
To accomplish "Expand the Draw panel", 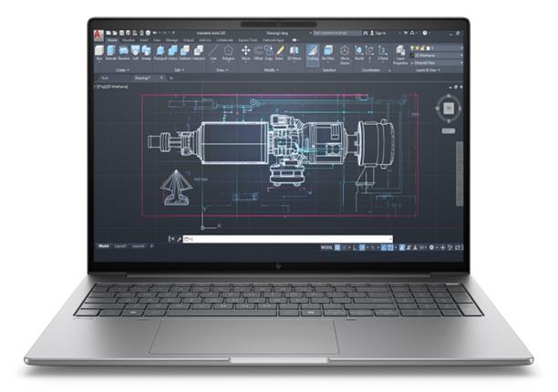I will (x=222, y=70).
